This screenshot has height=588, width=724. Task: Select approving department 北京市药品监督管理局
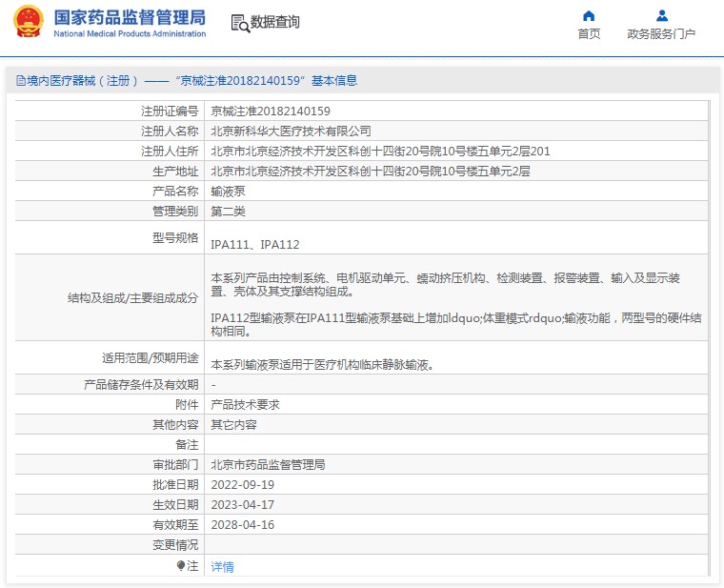click(x=268, y=465)
